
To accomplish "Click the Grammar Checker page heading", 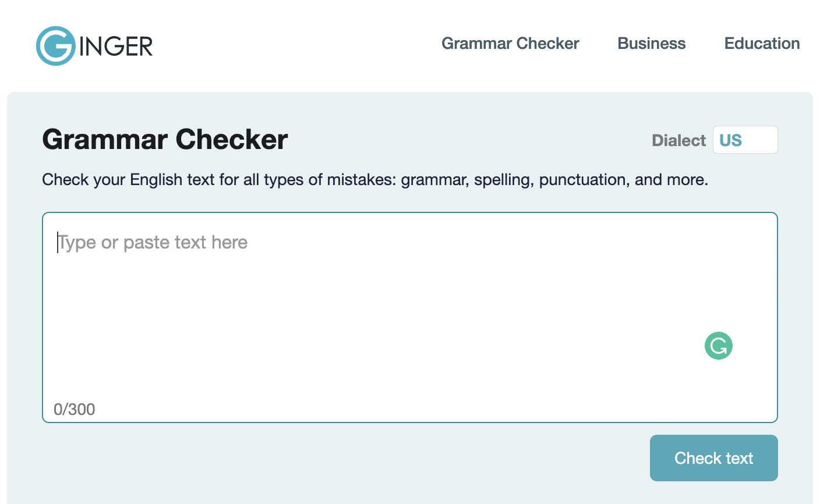I will (x=165, y=139).
